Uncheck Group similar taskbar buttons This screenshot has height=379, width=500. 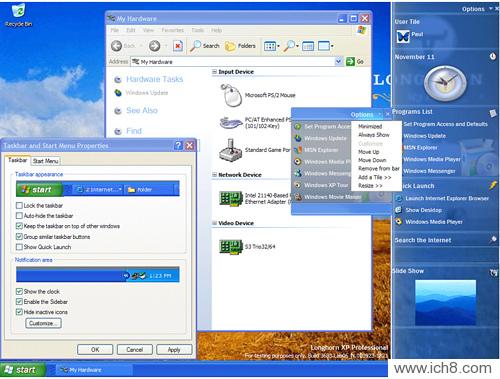coord(19,237)
